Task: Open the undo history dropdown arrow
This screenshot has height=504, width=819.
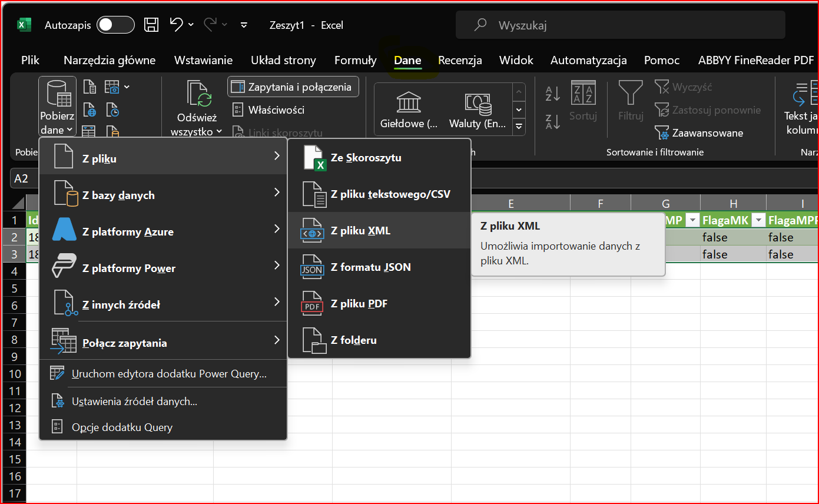Action: [x=191, y=25]
